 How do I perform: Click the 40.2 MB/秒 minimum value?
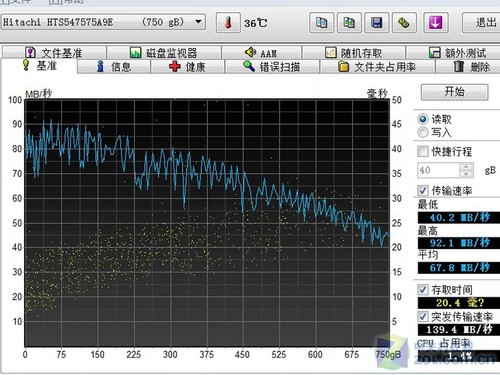point(459,218)
